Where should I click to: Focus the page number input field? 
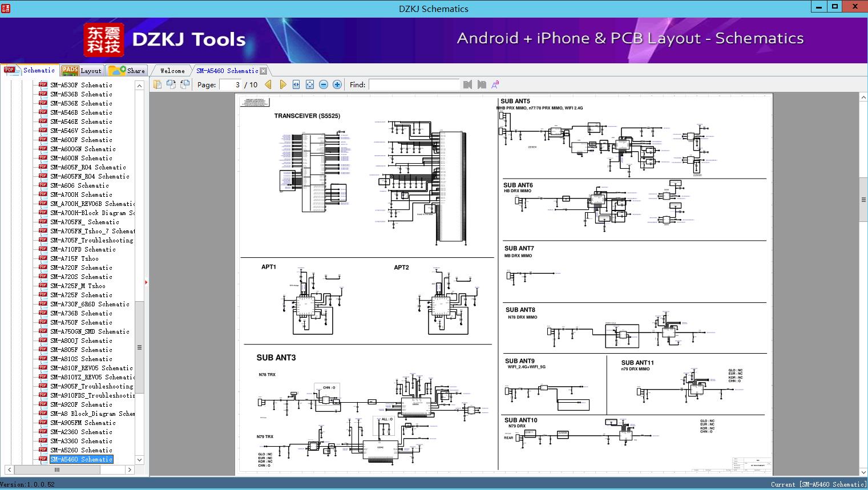point(231,84)
